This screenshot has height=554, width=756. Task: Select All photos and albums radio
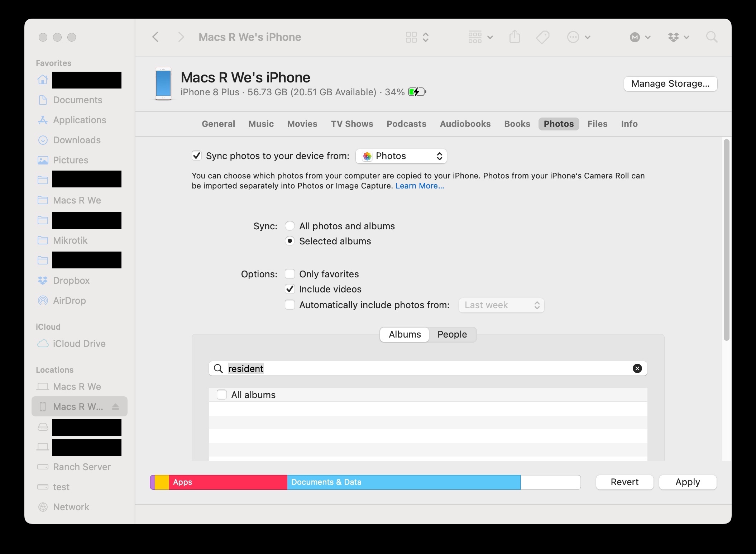290,226
